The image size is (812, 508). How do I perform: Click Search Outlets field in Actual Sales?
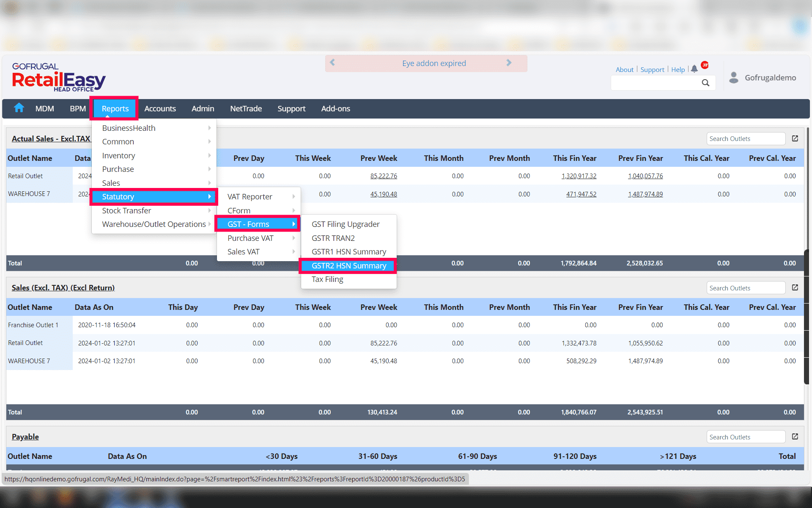(745, 139)
